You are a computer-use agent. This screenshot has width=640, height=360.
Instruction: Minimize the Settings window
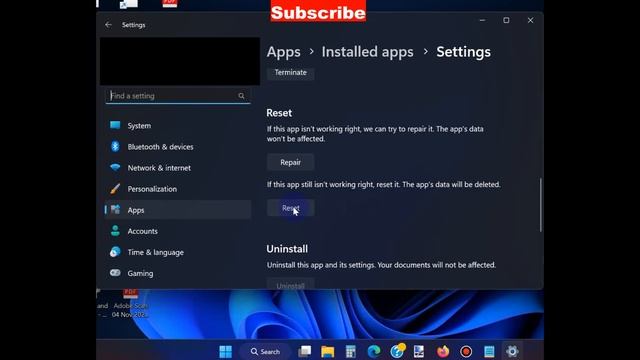pos(482,20)
